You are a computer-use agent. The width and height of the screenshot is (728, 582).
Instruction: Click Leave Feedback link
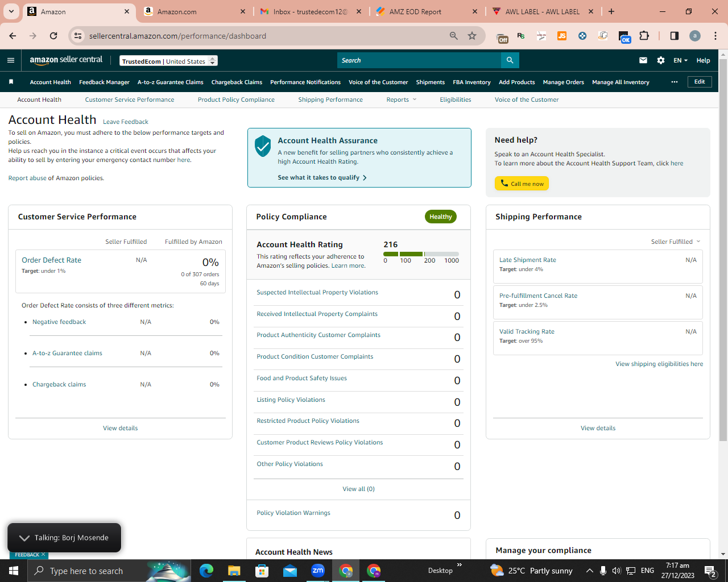pos(126,122)
